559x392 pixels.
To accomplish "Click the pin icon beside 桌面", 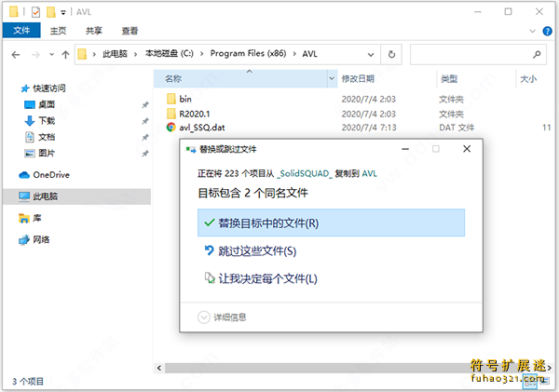I will click(145, 105).
